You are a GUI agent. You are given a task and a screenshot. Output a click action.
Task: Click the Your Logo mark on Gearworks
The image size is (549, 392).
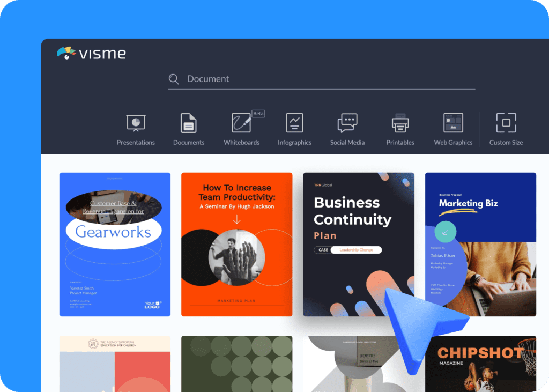(x=153, y=305)
